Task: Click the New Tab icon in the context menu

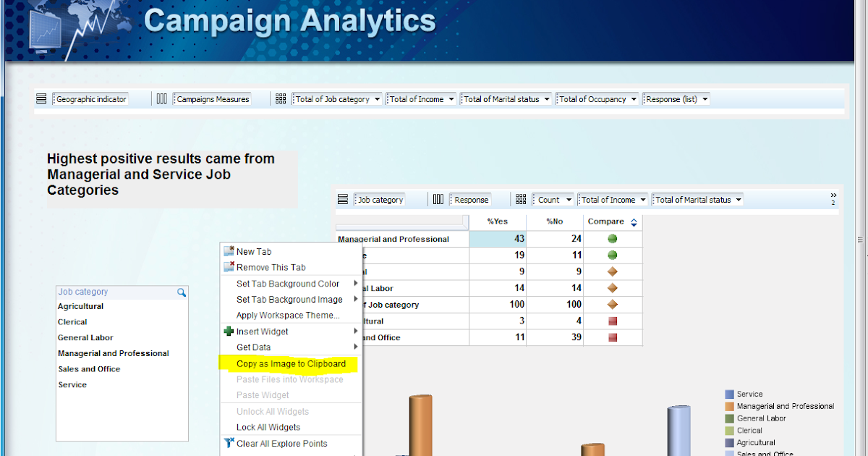Action: tap(229, 251)
